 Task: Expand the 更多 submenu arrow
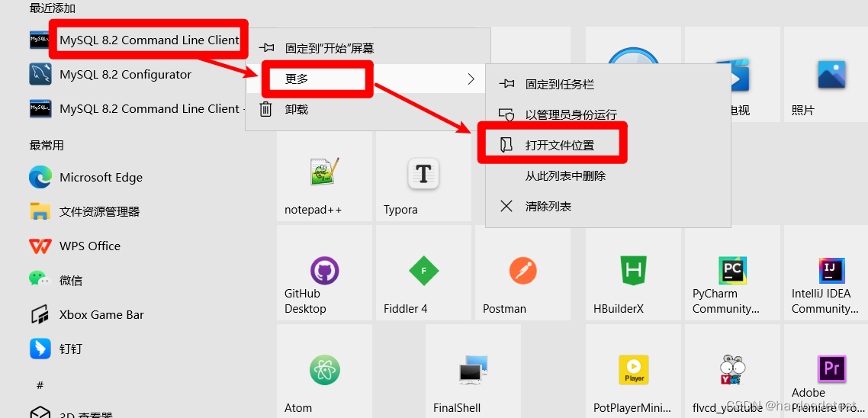[x=471, y=79]
